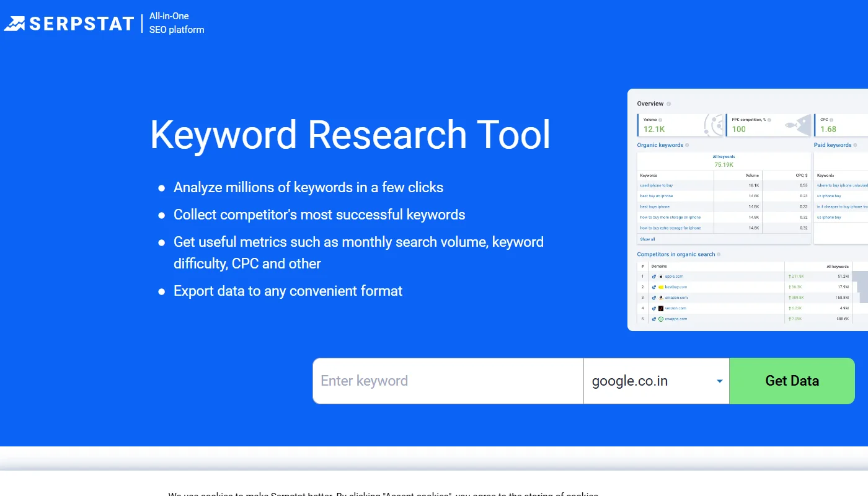The width and height of the screenshot is (868, 496).
Task: Click the external link icon beside verizon.com
Action: pyautogui.click(x=654, y=308)
